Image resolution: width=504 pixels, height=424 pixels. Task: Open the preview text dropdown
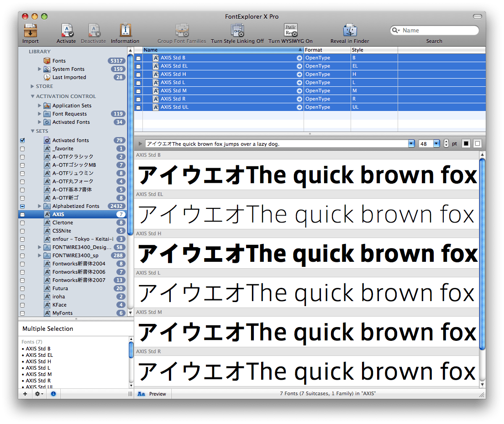pyautogui.click(x=411, y=144)
